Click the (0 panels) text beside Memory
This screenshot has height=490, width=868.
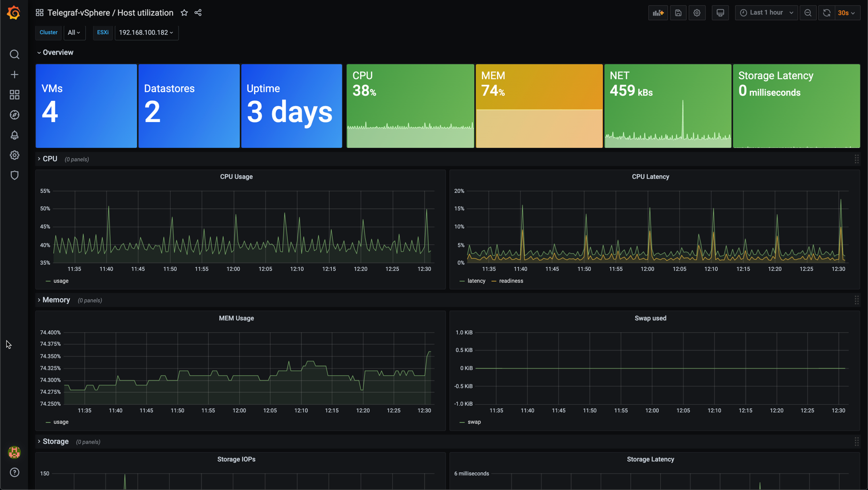point(90,300)
